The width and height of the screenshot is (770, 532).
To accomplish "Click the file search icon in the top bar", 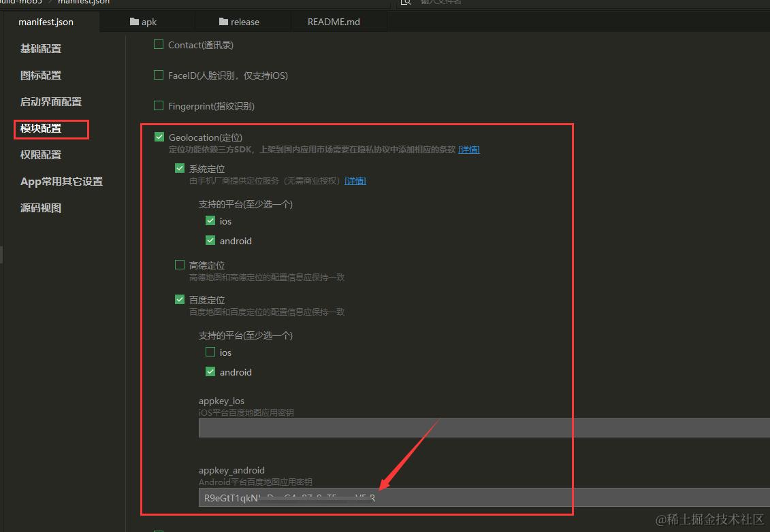I will coord(406,2).
